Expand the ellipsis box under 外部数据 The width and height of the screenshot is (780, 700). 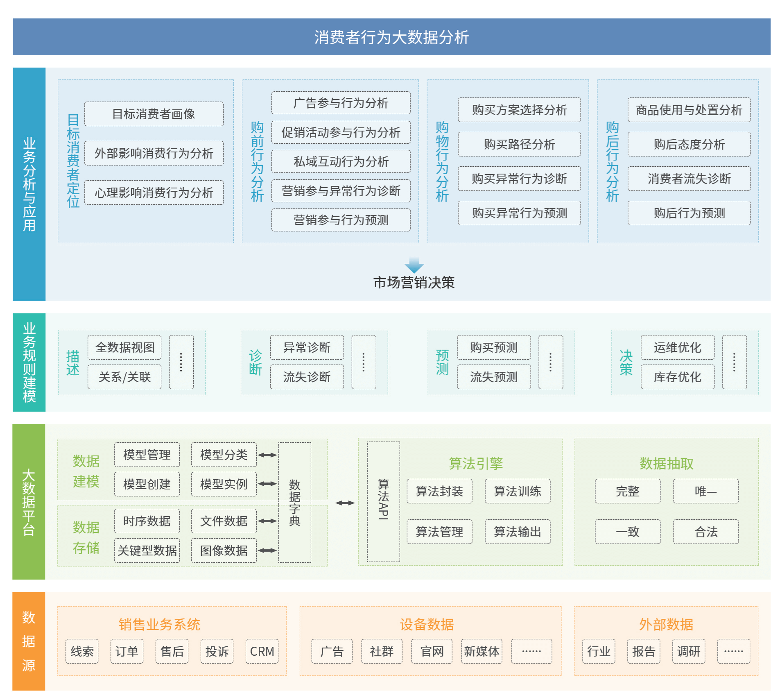point(733,651)
